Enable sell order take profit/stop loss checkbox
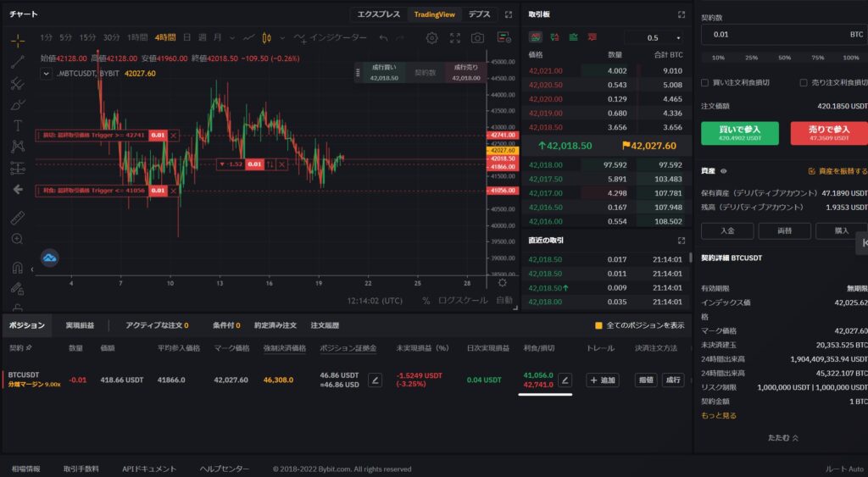This screenshot has height=477, width=868. [804, 82]
